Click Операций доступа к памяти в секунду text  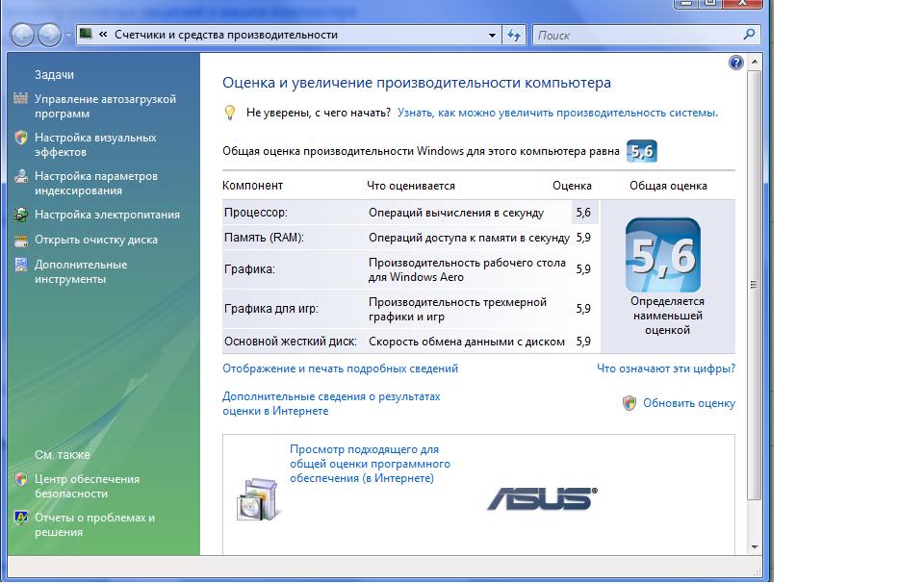pos(469,238)
